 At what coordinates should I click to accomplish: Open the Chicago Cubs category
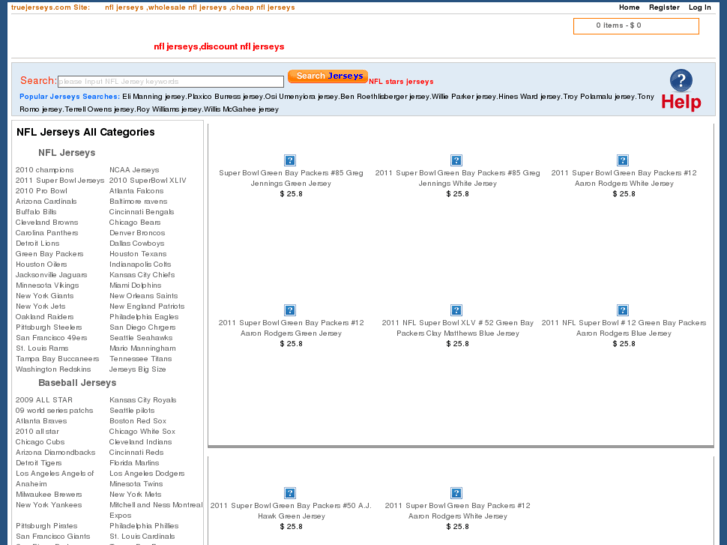(40, 442)
